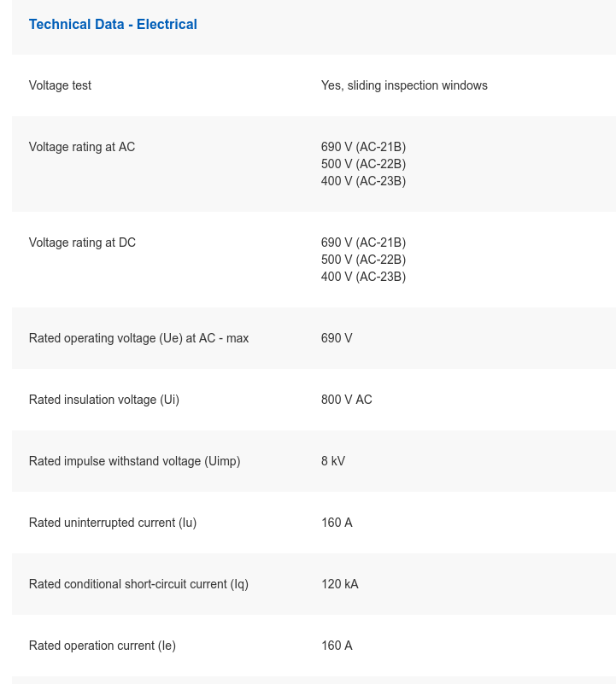Click the Technical Data - Electrical heading
The height and width of the screenshot is (684, 616).
point(113,24)
